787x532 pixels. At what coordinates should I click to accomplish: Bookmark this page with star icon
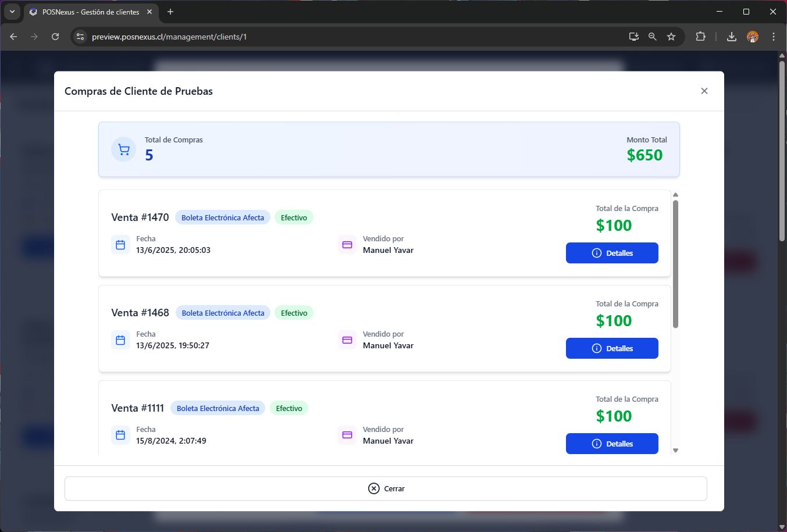coord(671,37)
